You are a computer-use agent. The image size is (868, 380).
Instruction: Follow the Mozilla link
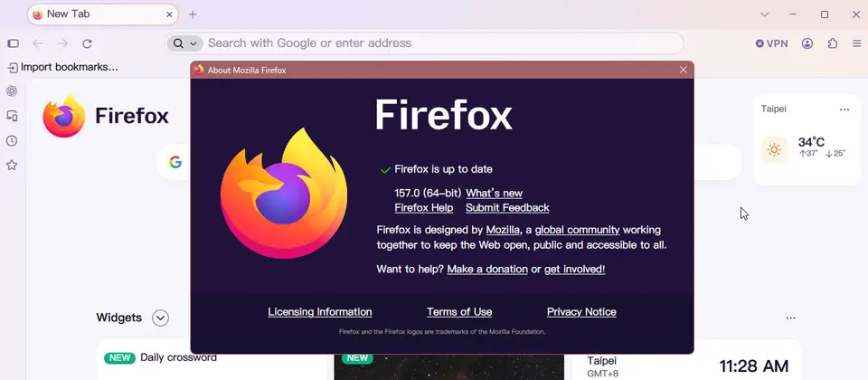click(x=503, y=230)
